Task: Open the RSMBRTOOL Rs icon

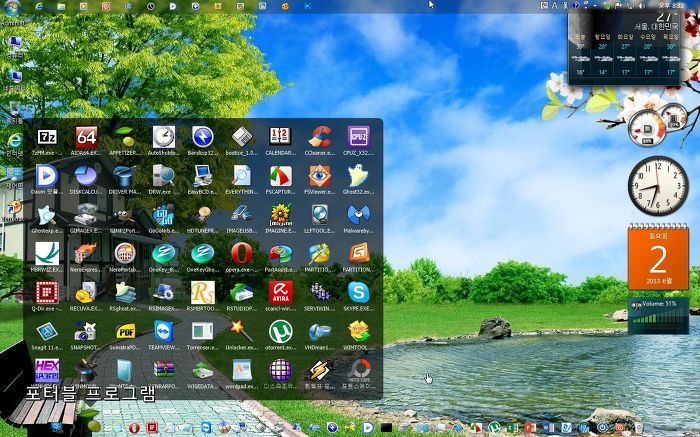Action: (203, 292)
